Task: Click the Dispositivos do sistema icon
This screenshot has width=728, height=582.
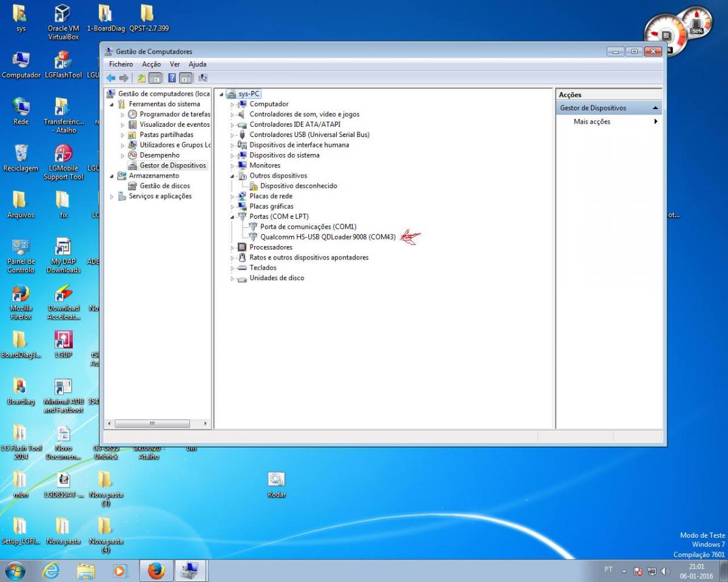Action: (242, 155)
